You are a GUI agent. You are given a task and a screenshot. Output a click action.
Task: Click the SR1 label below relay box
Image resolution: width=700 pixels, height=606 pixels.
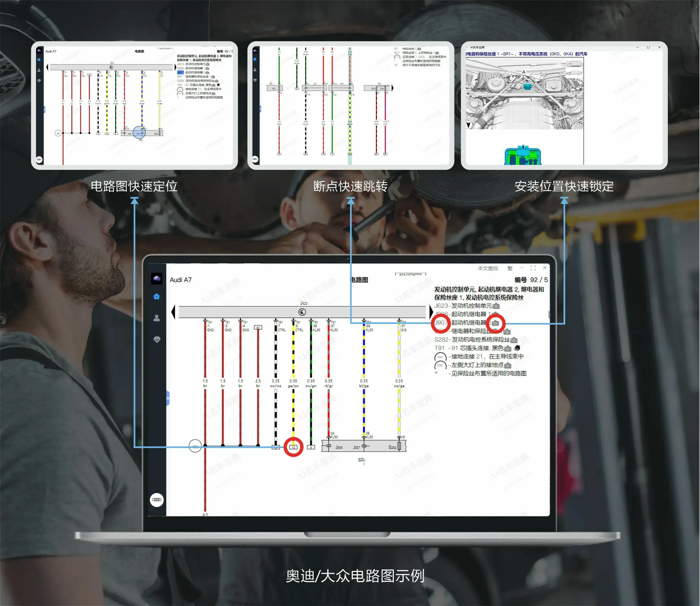(361, 460)
